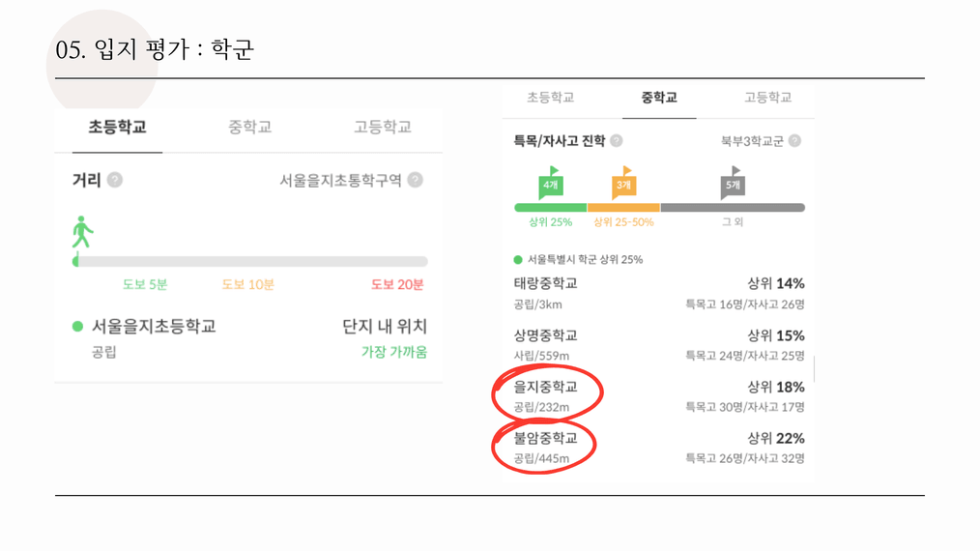Click help icon beside 북부3학교군

(x=794, y=141)
